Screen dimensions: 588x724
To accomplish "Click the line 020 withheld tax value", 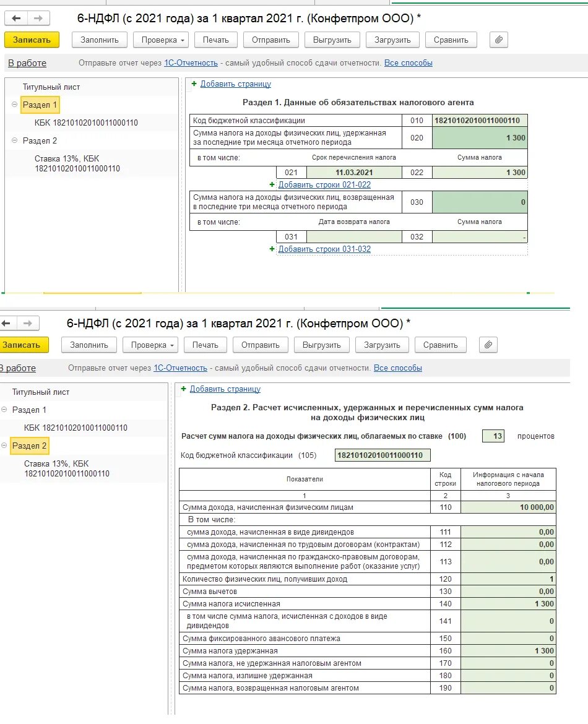I will 480,137.
